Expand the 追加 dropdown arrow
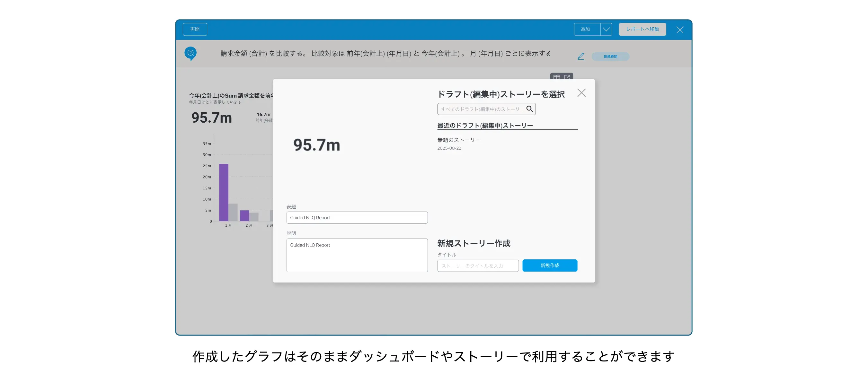The height and width of the screenshot is (391, 868). [x=606, y=29]
